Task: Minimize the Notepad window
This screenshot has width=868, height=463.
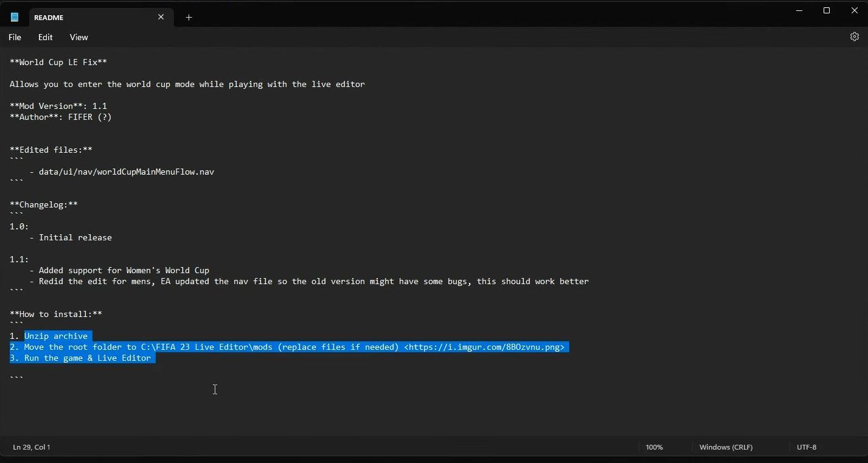Action: point(799,10)
